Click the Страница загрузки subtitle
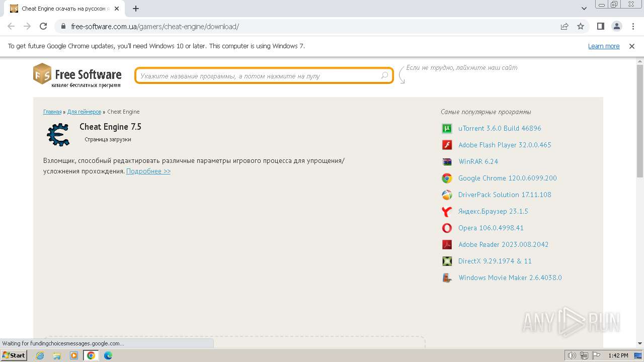 (x=108, y=139)
